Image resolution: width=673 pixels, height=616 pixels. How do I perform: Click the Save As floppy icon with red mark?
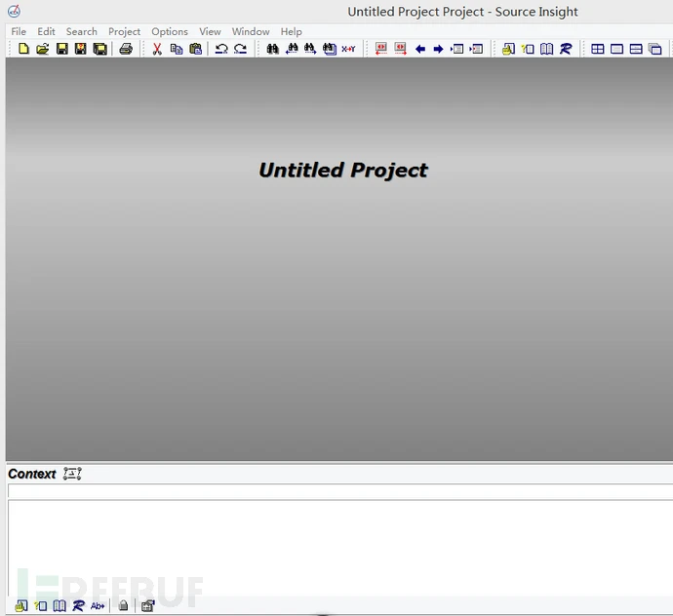tap(81, 49)
